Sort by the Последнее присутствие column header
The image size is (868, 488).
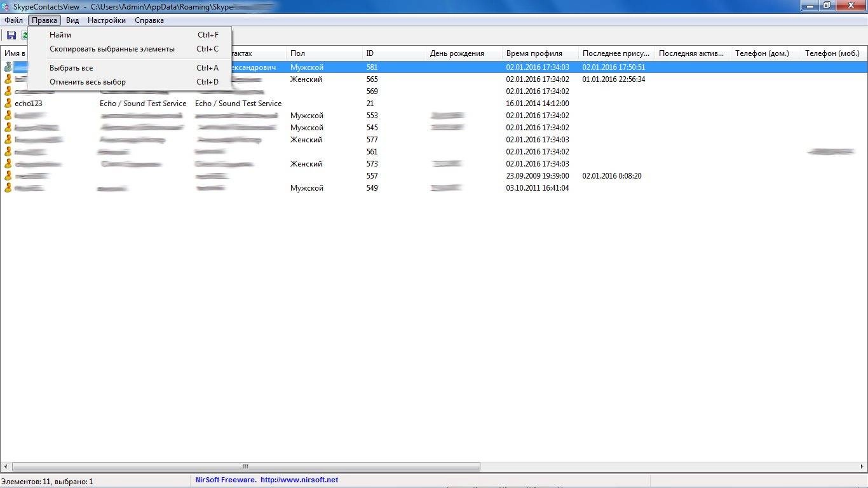click(616, 53)
